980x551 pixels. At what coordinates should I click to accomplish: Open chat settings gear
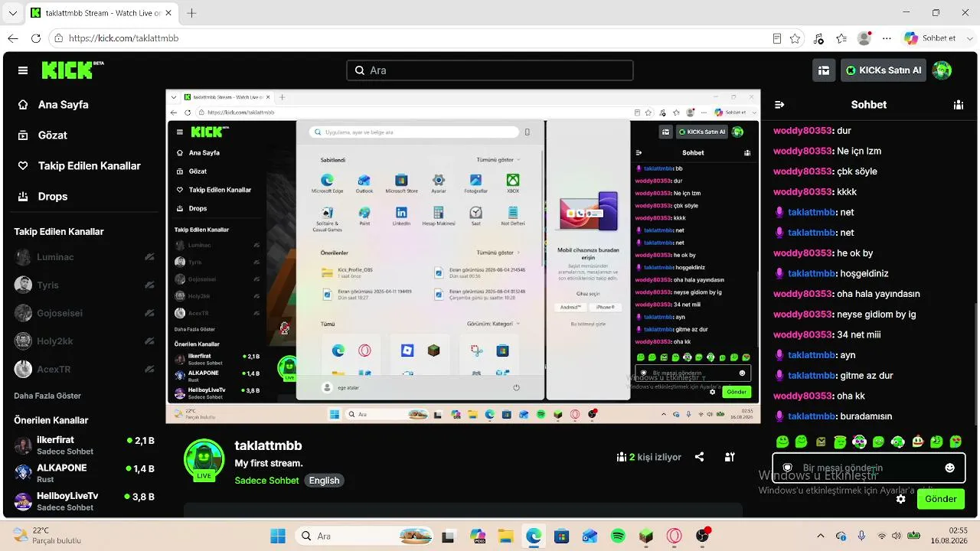point(901,499)
